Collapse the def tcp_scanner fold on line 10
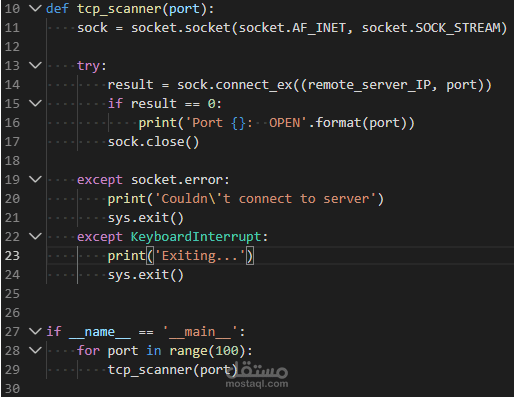The image size is (514, 397). pyautogui.click(x=35, y=8)
